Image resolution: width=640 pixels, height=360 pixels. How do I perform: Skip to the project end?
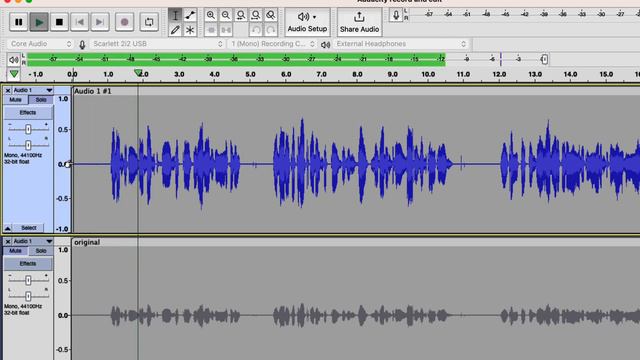[100, 22]
